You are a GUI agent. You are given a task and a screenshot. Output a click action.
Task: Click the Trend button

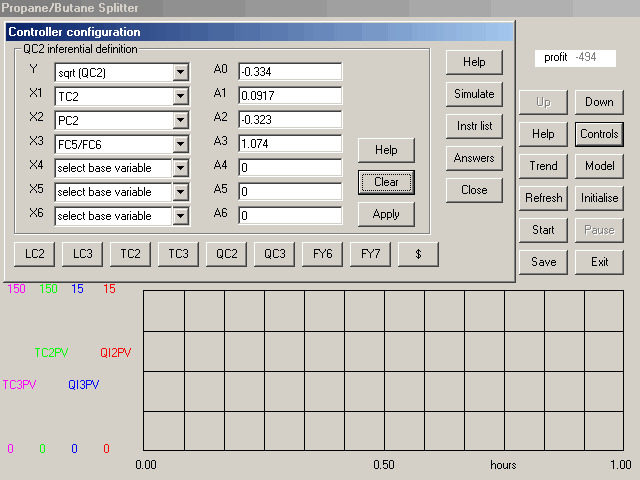tap(543, 166)
